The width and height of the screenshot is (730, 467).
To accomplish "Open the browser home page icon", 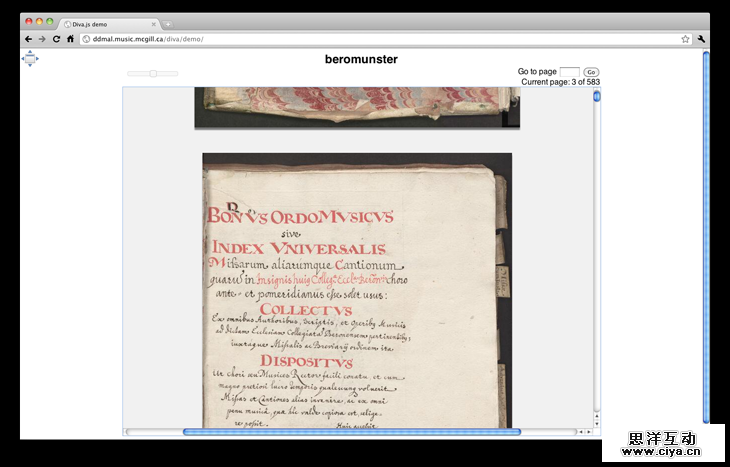I will coord(70,39).
